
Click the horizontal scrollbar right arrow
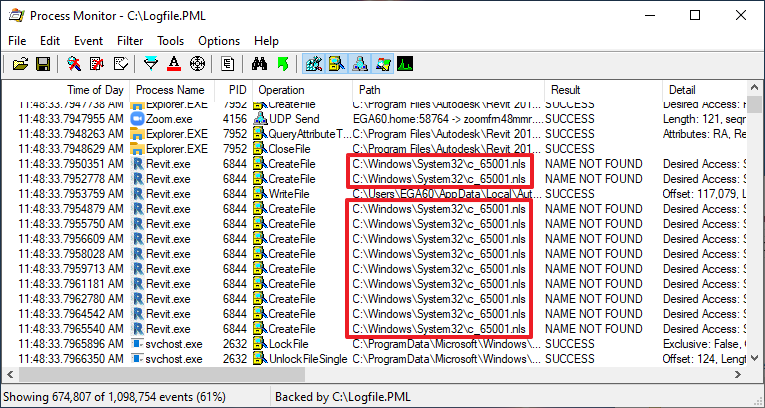738,375
